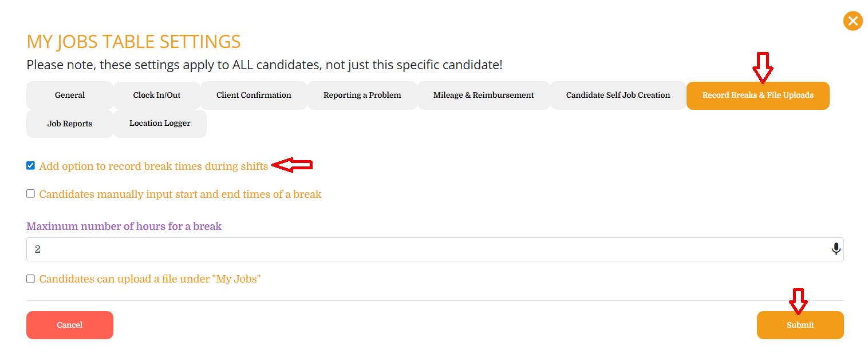The height and width of the screenshot is (362, 868).
Task: Focus the maximum break hours input field
Action: (x=424, y=249)
